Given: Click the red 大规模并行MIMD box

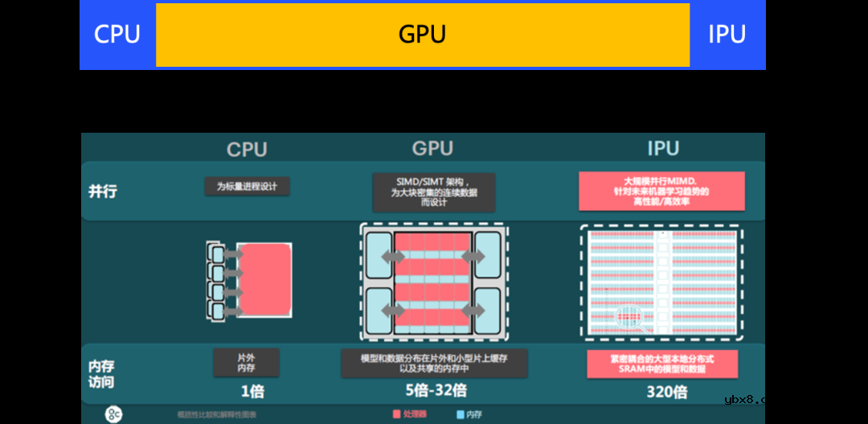Looking at the screenshot, I should (661, 191).
